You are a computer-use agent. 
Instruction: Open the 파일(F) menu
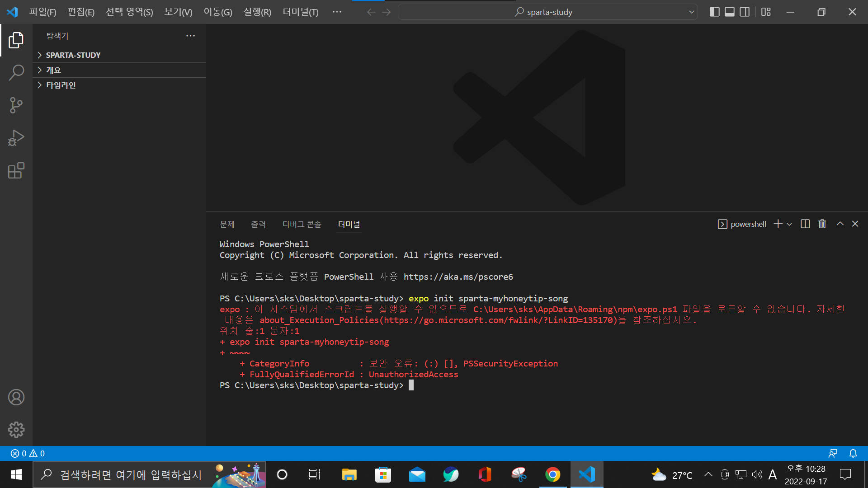[43, 12]
